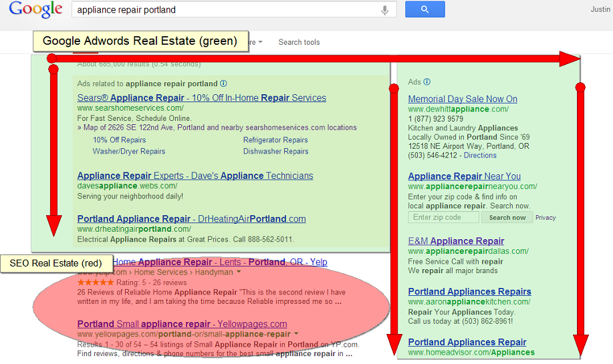Open the 'Dishwasher Repairs' sitelink
613x364 pixels.
[x=276, y=151]
